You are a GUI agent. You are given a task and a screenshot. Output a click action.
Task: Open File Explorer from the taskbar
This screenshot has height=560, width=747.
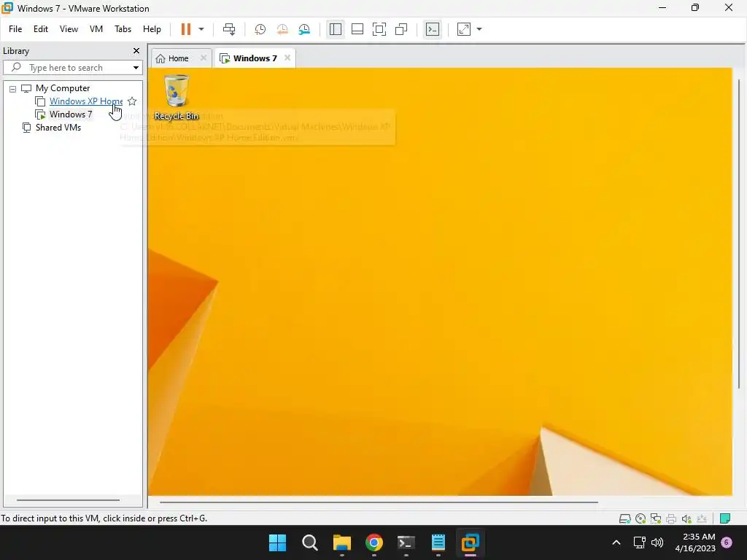click(x=341, y=542)
